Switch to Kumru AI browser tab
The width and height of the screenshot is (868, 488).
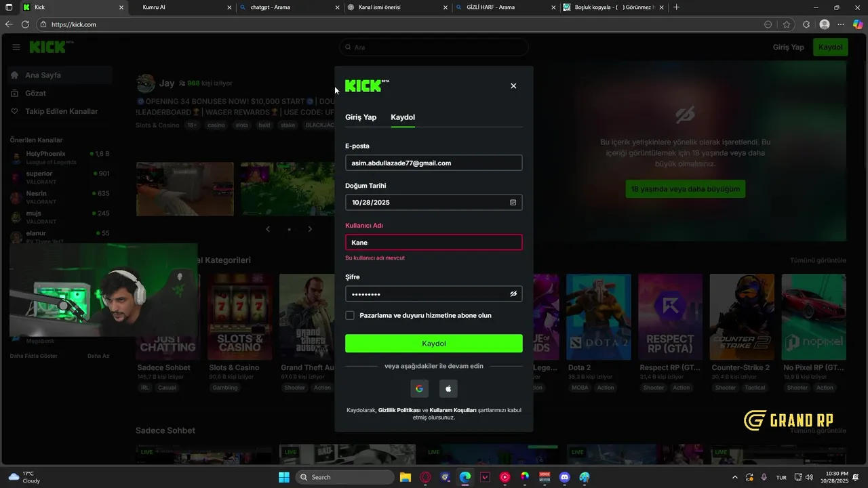point(180,7)
